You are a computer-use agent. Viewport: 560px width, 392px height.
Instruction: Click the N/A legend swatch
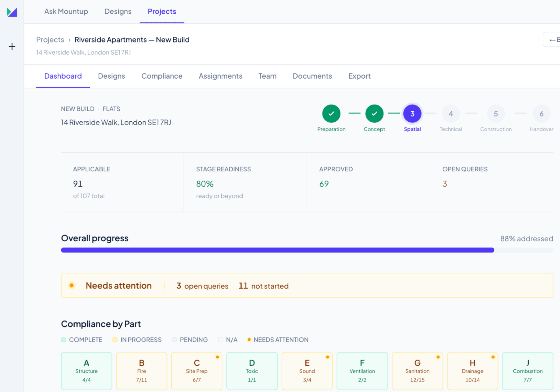click(220, 340)
